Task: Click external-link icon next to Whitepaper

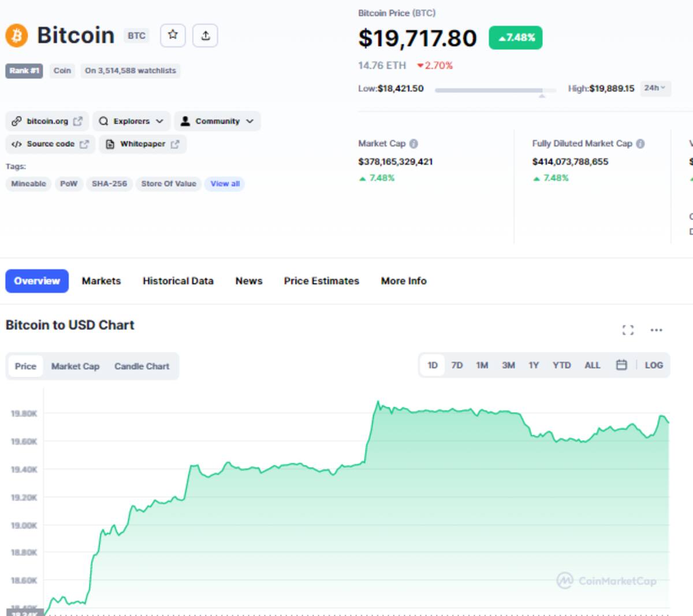Action: tap(175, 144)
